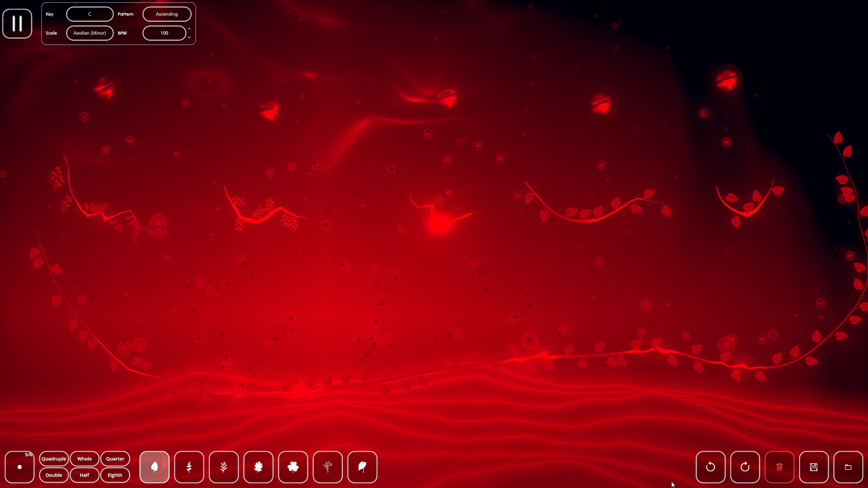Toggle Quadruple note duration
Image resolution: width=868 pixels, height=488 pixels.
[x=54, y=459]
